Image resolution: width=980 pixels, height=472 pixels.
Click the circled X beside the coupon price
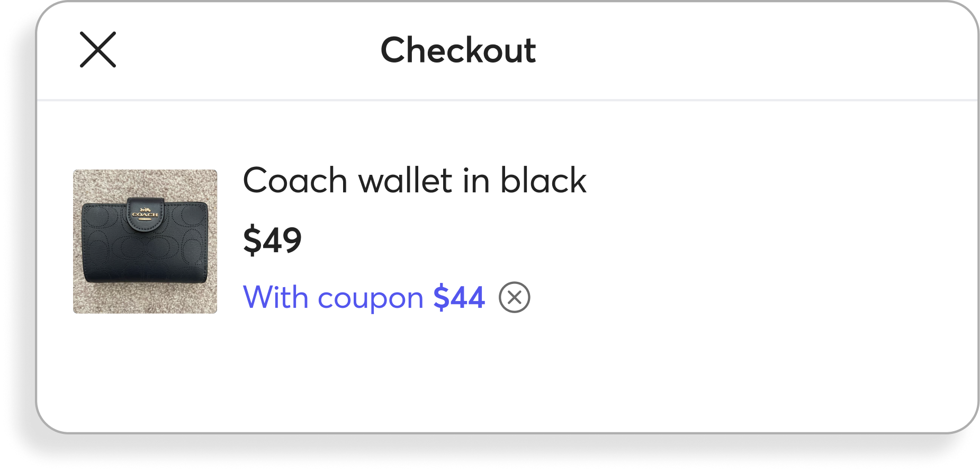pyautogui.click(x=514, y=298)
